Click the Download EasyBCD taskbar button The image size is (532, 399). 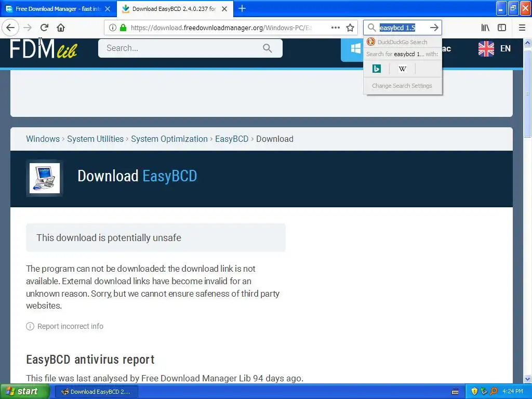[96, 392]
